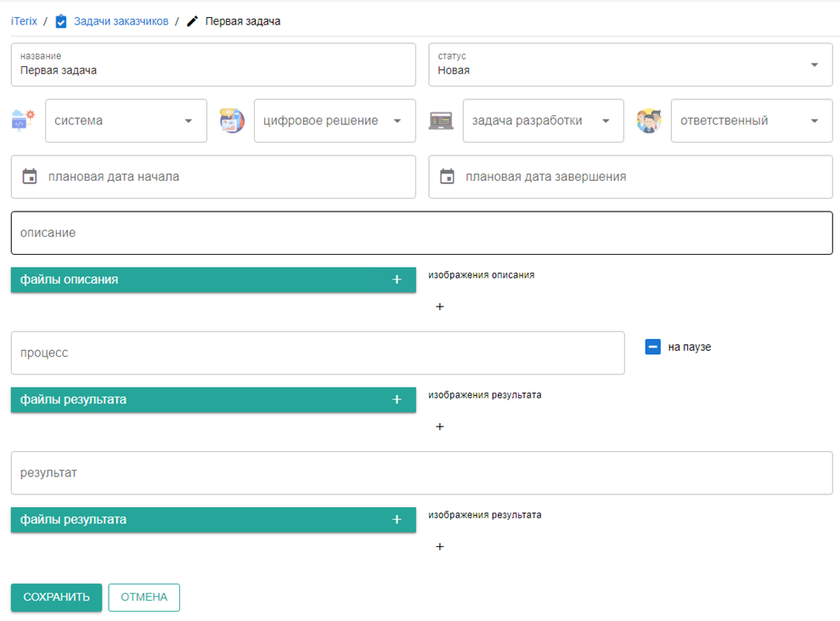Expand the статус dropdown
840x621 pixels.
tap(815, 65)
